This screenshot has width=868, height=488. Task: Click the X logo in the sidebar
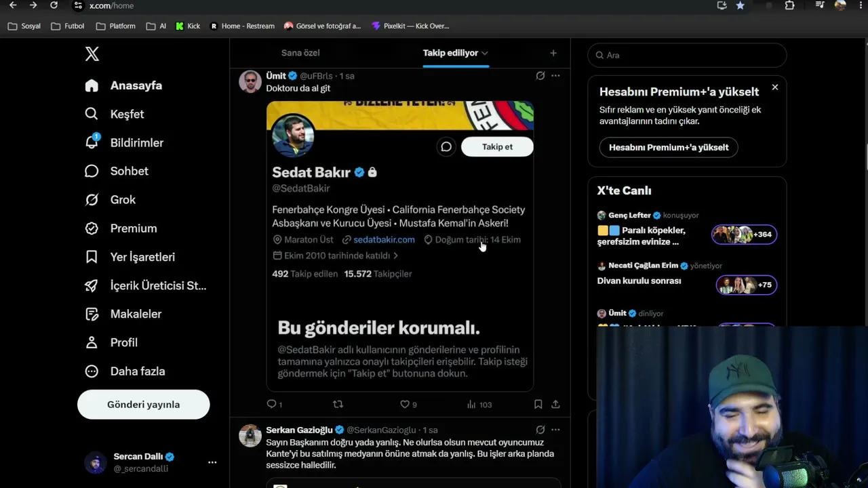(x=92, y=54)
